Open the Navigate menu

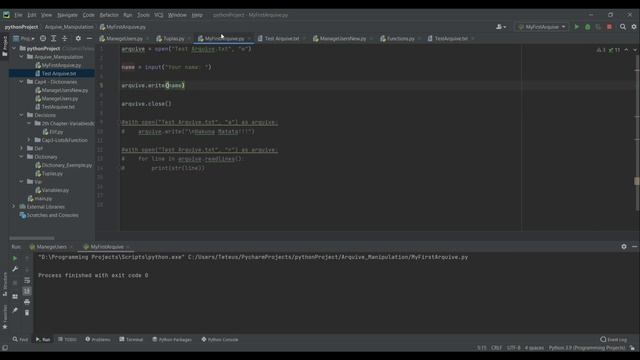click(67, 15)
